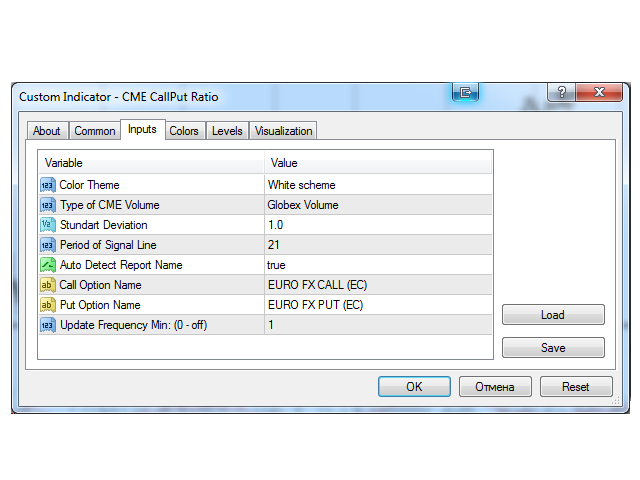Select the Auto Detect Report Name label
Image resolution: width=640 pixels, height=480 pixels.
(121, 265)
